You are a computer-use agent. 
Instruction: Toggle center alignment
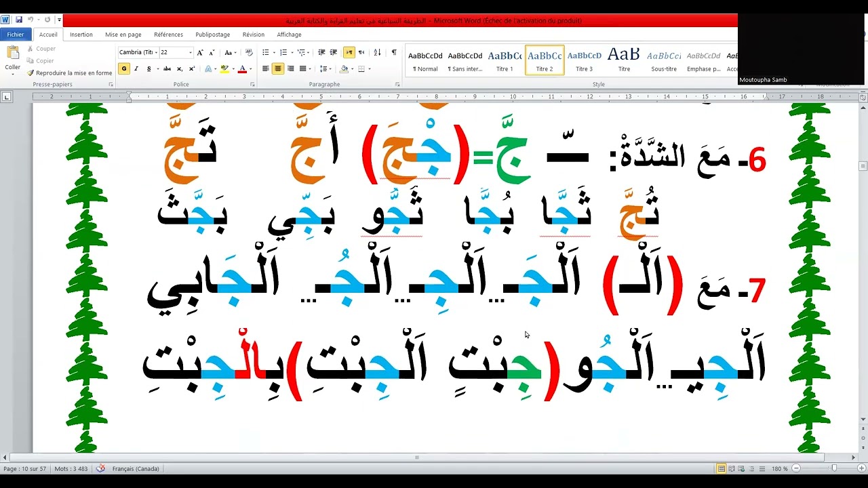tap(277, 68)
